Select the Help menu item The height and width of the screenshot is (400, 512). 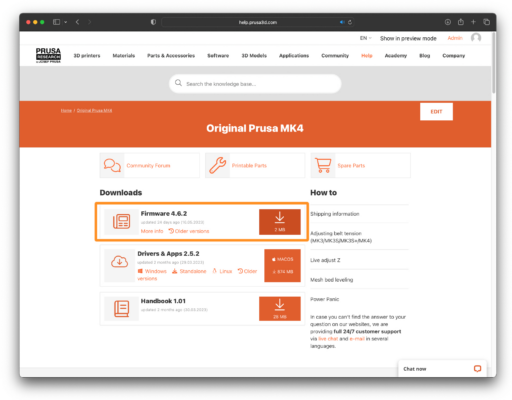(x=367, y=56)
